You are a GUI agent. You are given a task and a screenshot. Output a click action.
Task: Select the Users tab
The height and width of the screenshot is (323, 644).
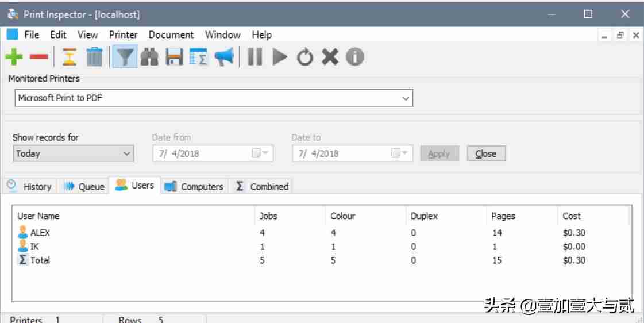tap(134, 185)
